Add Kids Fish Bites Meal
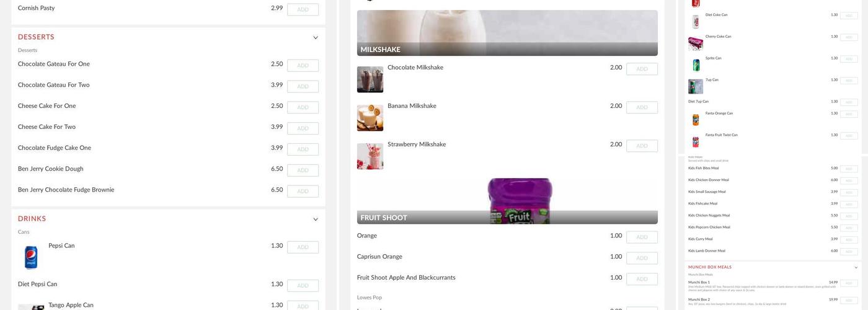 tap(849, 169)
